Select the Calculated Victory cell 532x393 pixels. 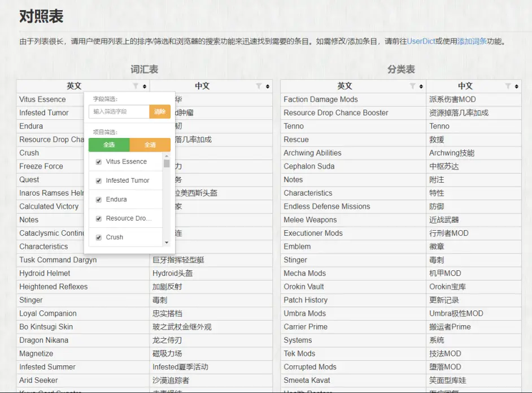(50, 206)
